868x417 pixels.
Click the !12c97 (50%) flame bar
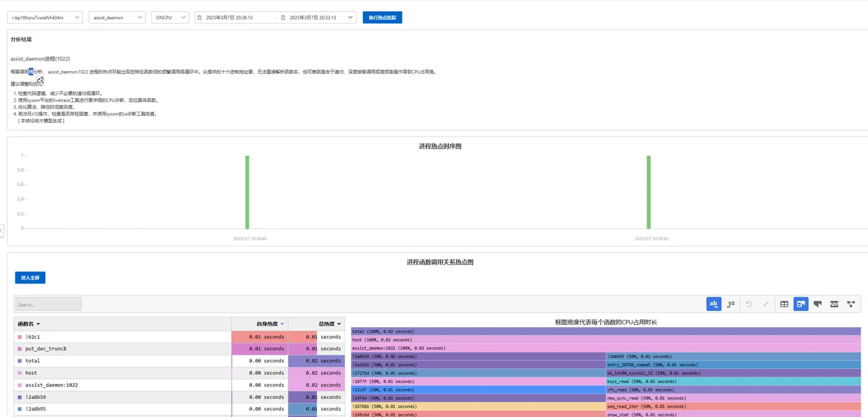point(478,390)
